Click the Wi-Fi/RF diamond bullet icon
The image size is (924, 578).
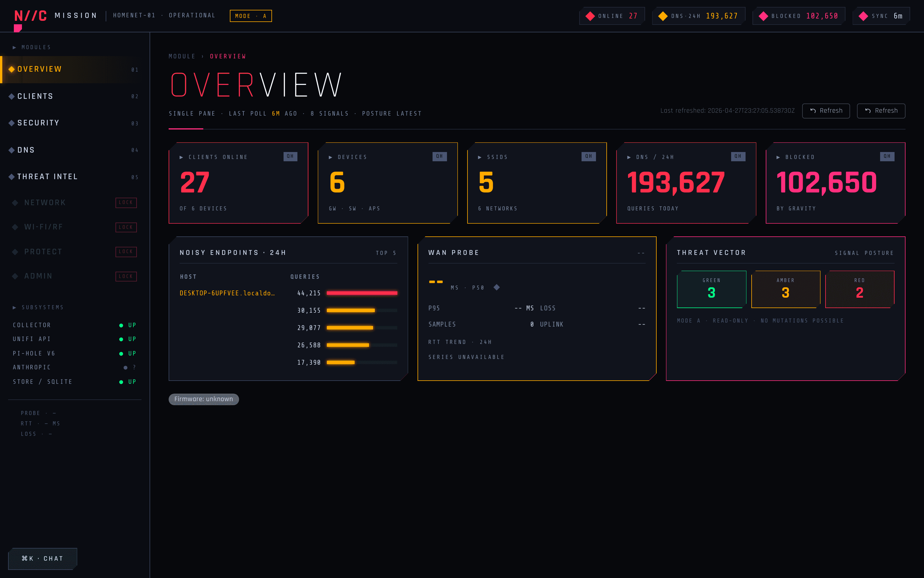click(x=15, y=227)
